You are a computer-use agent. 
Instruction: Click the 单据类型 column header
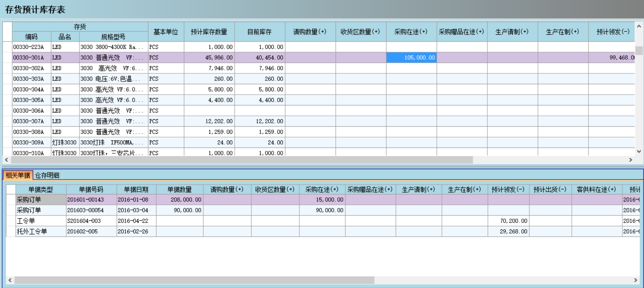pos(40,189)
